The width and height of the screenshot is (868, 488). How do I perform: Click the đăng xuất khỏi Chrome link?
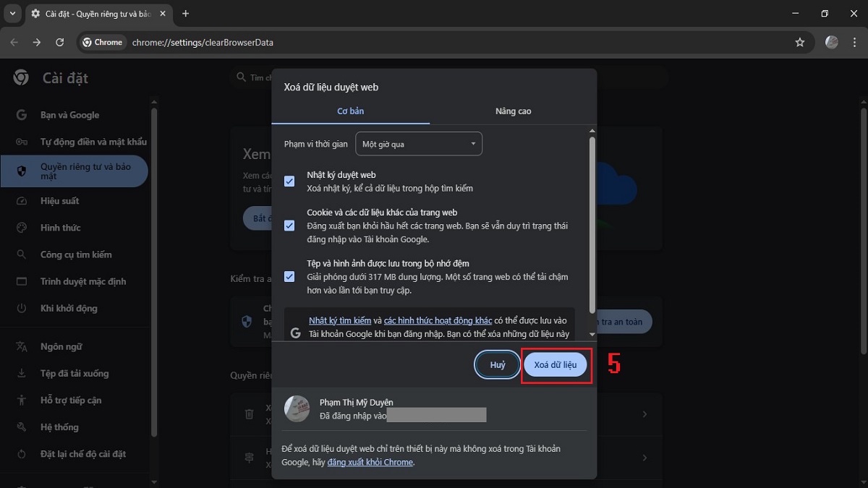pos(370,462)
